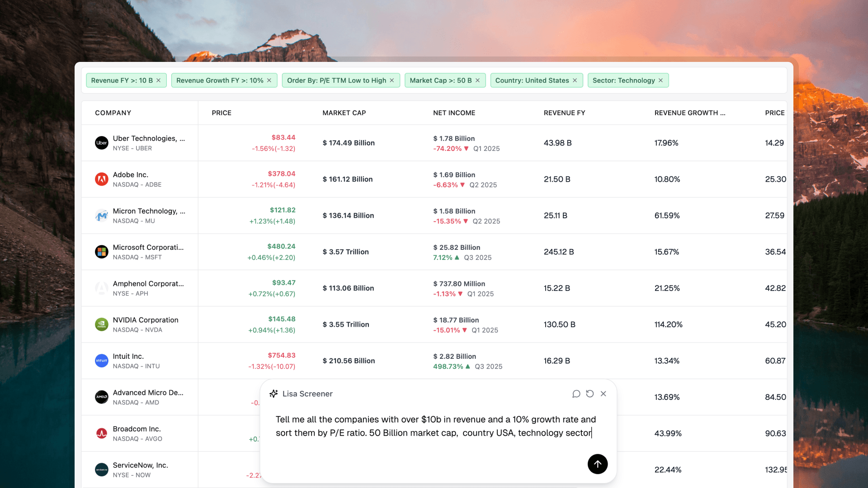Open the Microsoft Corporation company name
This screenshot has width=868, height=488.
[x=148, y=247]
